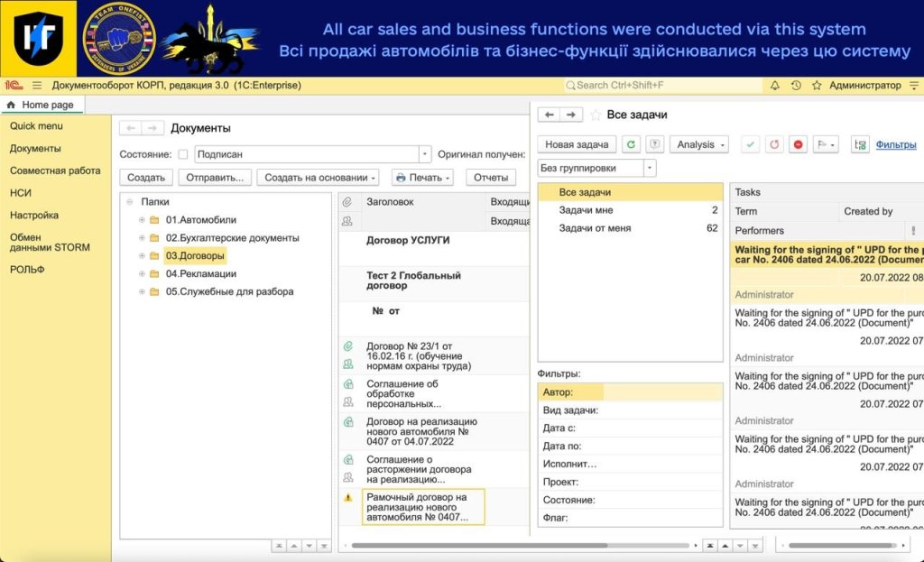Open the flag dropdown in tasks toolbar
The width and height of the screenshot is (924, 562).
pos(826,144)
